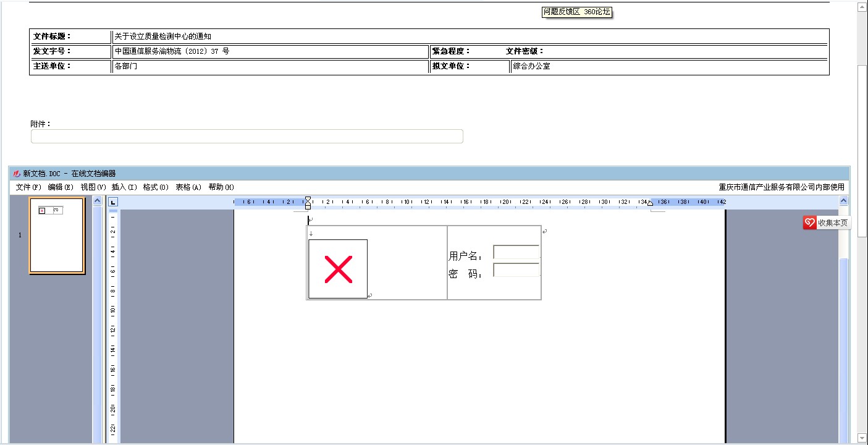The height and width of the screenshot is (445, 868).
Task: Click the 问题反馈区 360论坛 tooltip
Action: coord(577,12)
